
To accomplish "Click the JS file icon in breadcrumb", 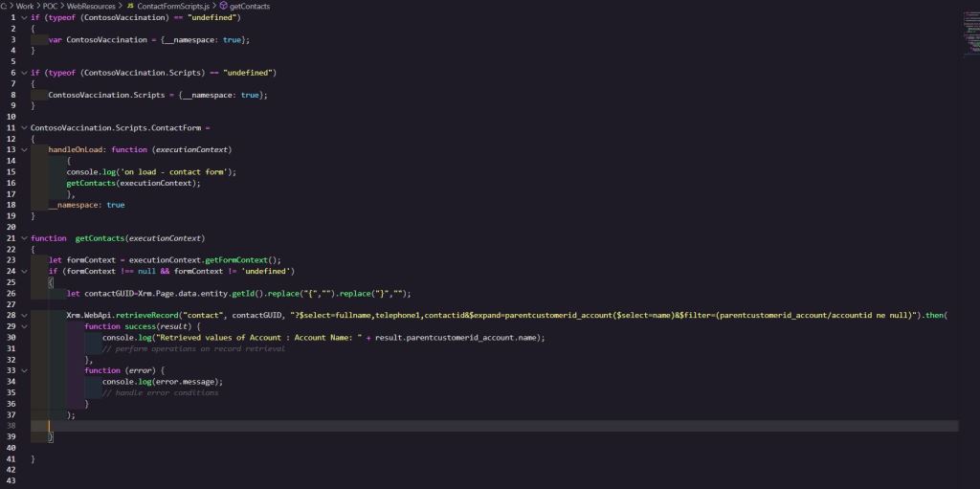I will click(130, 6).
